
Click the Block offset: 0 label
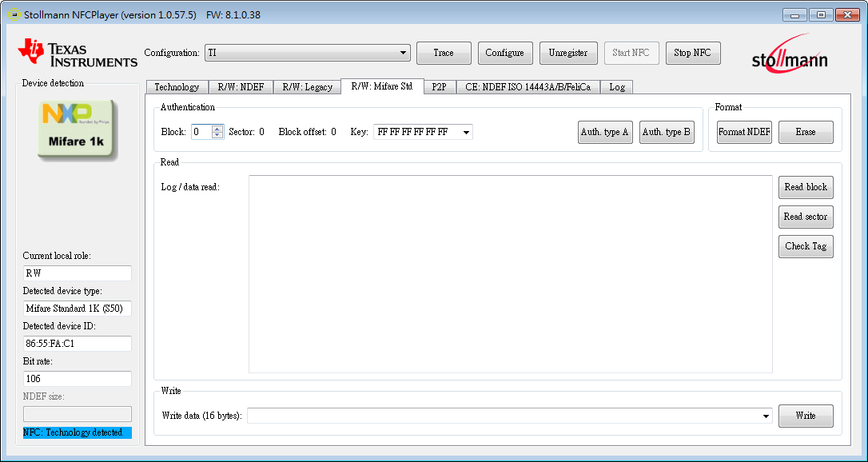pos(307,132)
